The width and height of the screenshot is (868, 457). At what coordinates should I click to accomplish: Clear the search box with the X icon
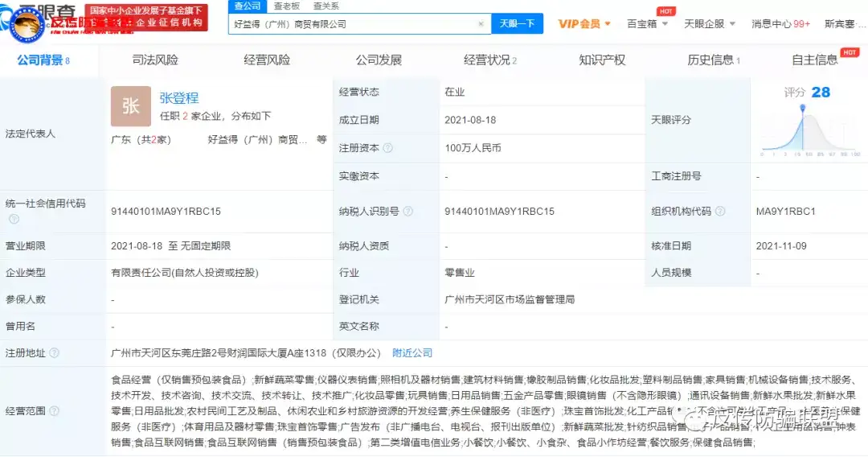click(481, 24)
